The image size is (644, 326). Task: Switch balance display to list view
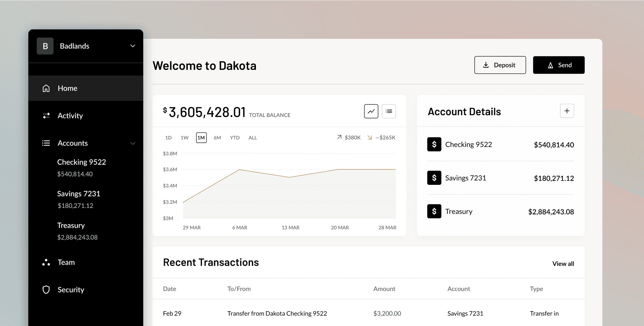(389, 111)
